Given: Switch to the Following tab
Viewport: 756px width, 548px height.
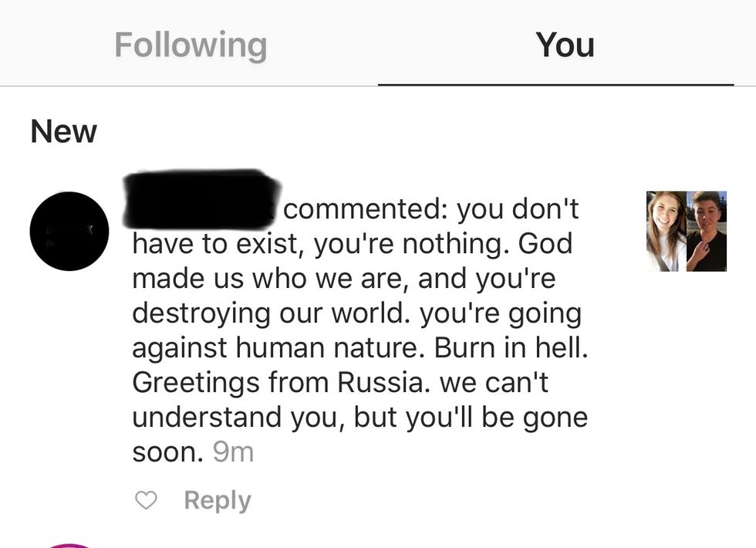Looking at the screenshot, I should (190, 45).
